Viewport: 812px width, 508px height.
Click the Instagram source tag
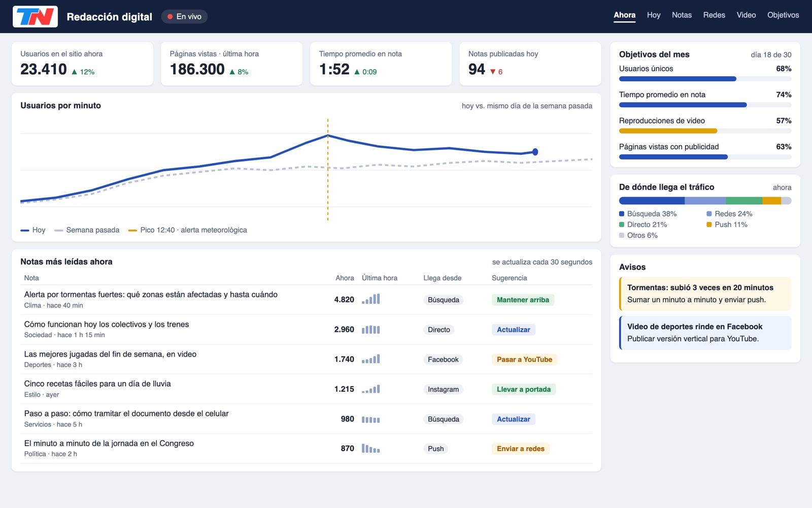[443, 390]
